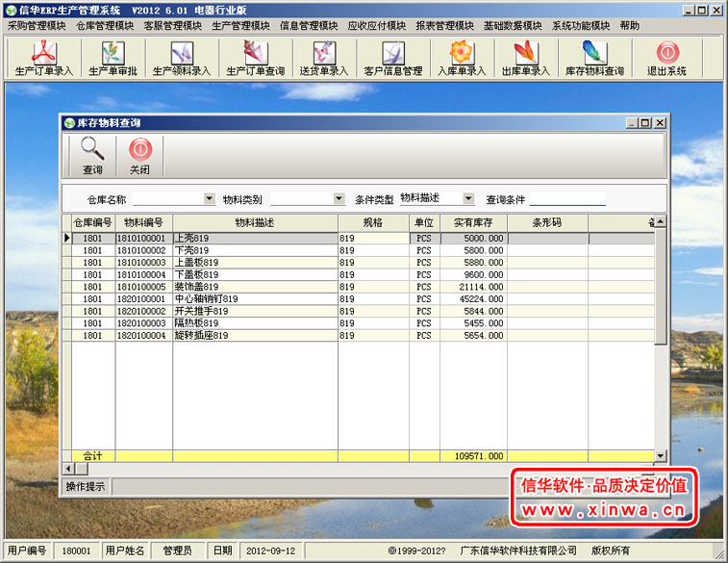Click the 规格 column header
The image size is (728, 563).
pyautogui.click(x=373, y=223)
